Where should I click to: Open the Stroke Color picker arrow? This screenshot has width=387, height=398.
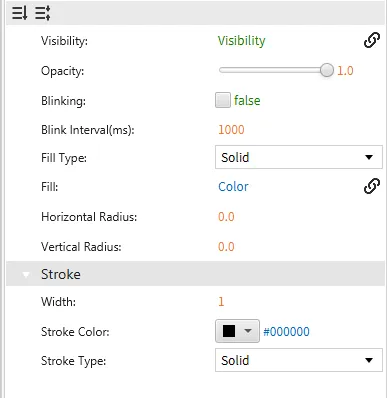(x=248, y=331)
